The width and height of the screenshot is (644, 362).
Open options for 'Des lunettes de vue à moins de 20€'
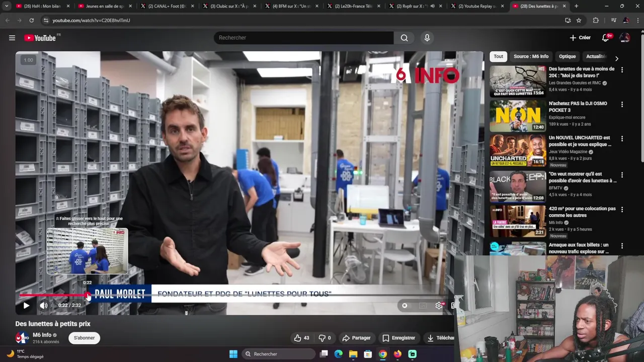coord(622,70)
